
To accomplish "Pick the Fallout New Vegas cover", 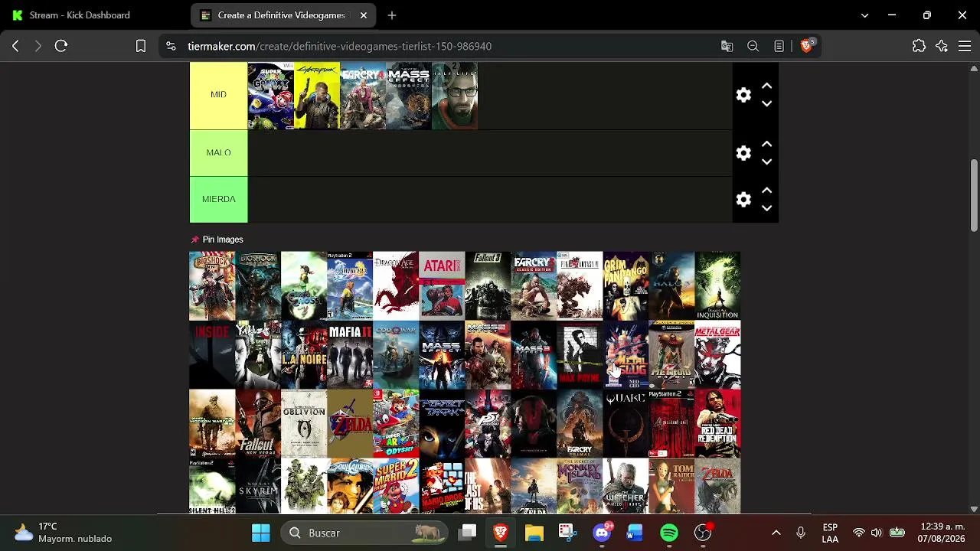I will 258,423.
